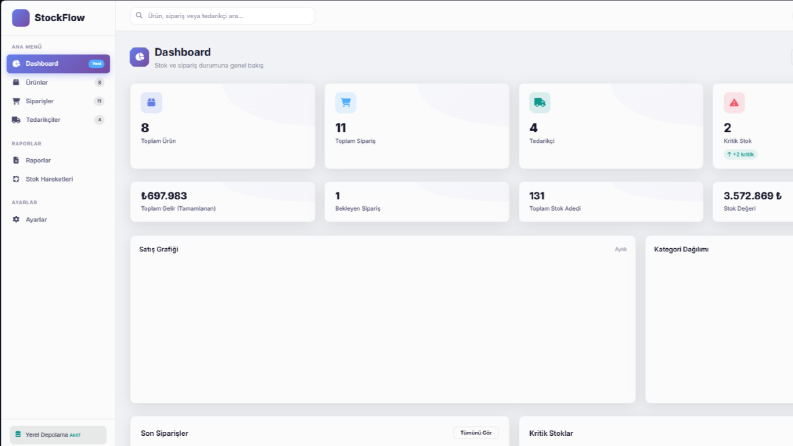Open the Tedarikçi summary card
The width and height of the screenshot is (793, 446).
tap(611, 126)
